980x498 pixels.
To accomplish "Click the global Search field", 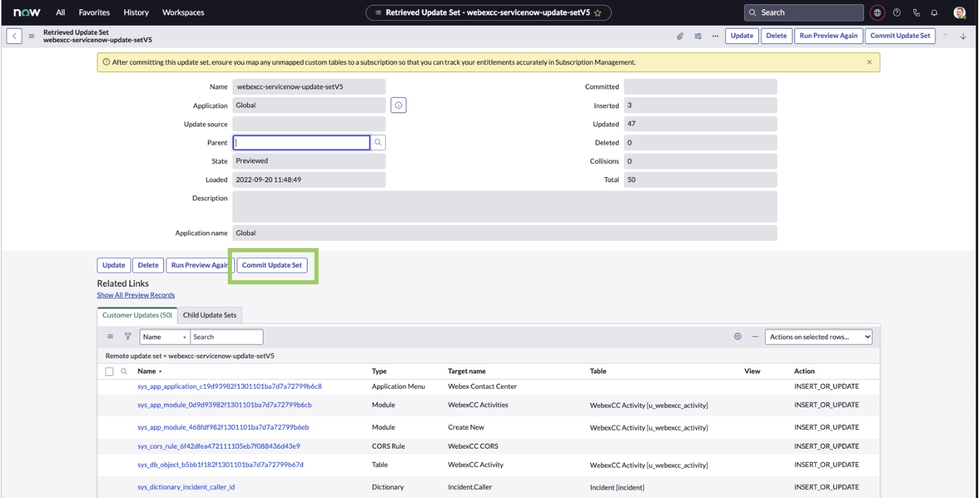I will tap(804, 13).
